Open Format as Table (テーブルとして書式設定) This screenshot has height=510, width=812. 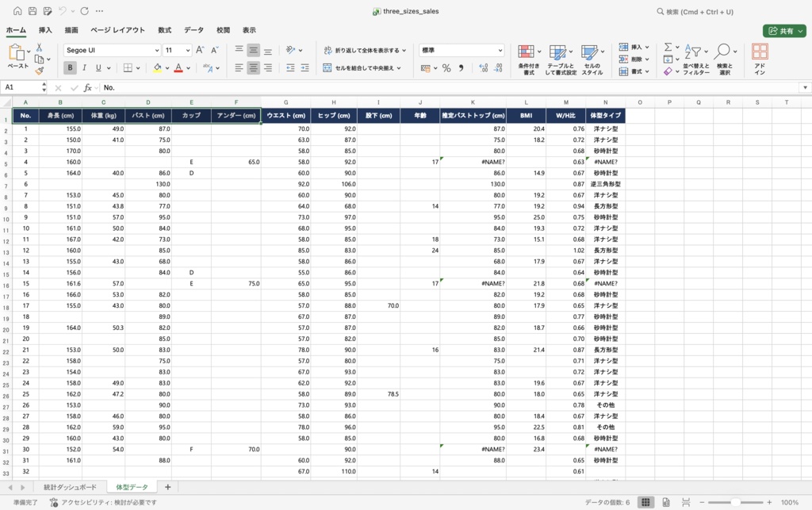tap(561, 59)
